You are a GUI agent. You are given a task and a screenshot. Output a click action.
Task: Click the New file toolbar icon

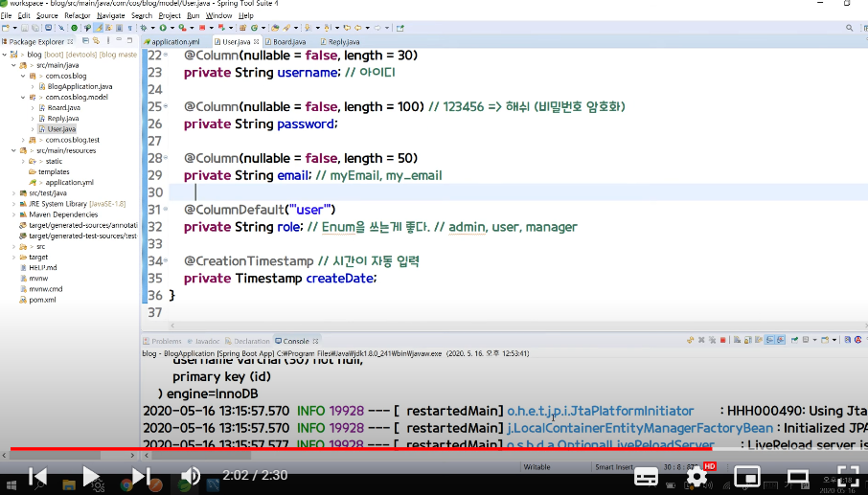click(x=5, y=28)
